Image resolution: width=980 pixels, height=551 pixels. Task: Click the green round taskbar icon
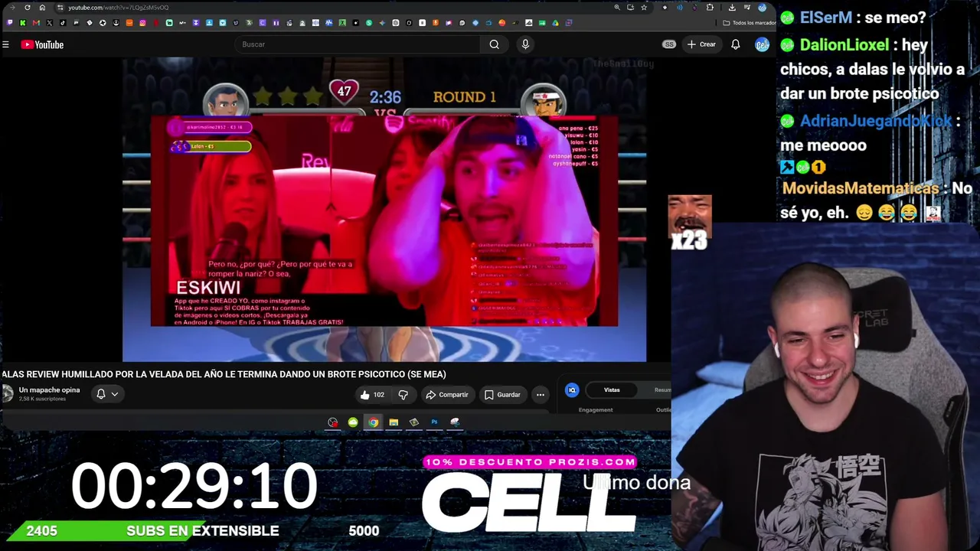(353, 422)
